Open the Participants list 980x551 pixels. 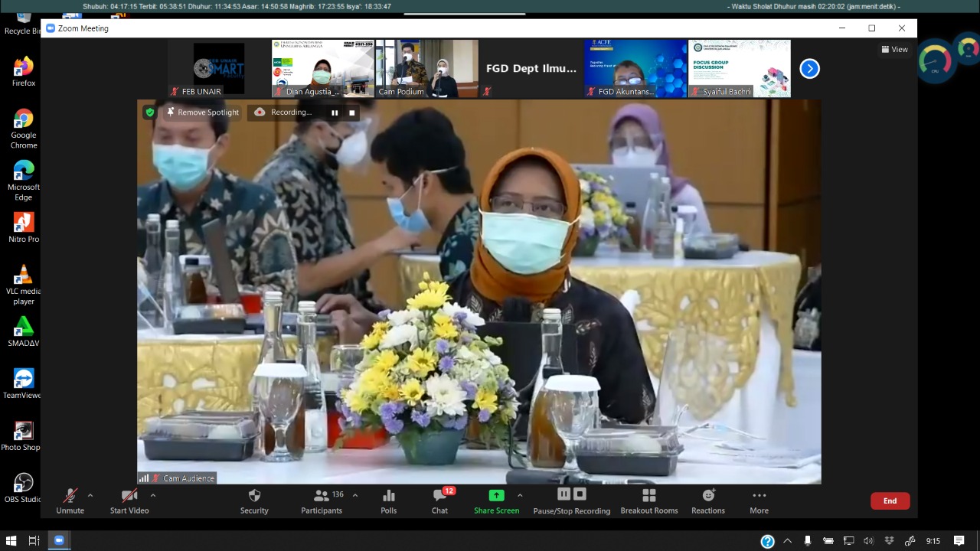[x=322, y=496]
